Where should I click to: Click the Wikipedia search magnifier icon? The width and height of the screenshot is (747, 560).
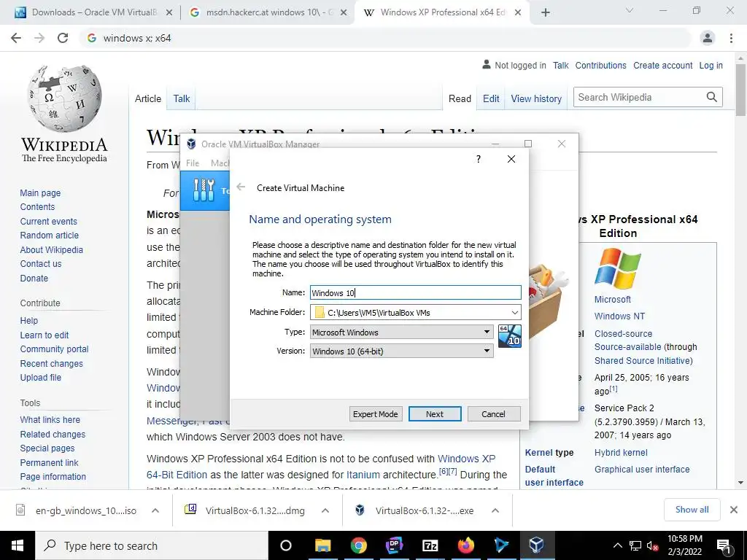712,97
